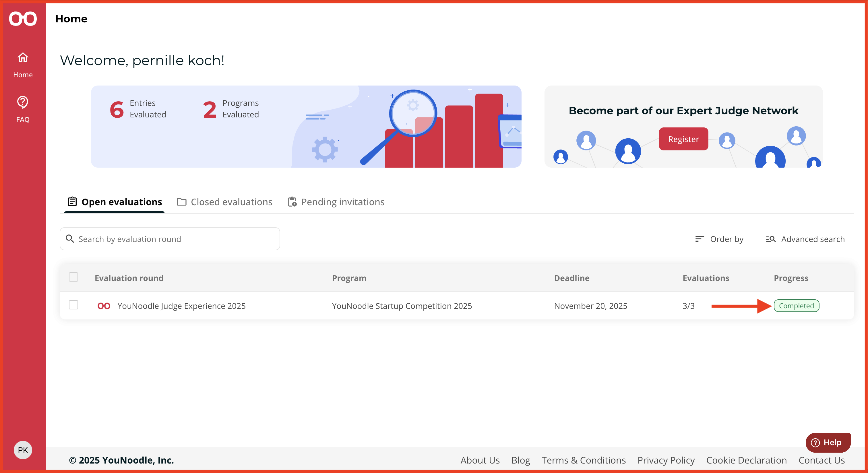
Task: Switch to Closed evaluations tab
Action: [225, 202]
